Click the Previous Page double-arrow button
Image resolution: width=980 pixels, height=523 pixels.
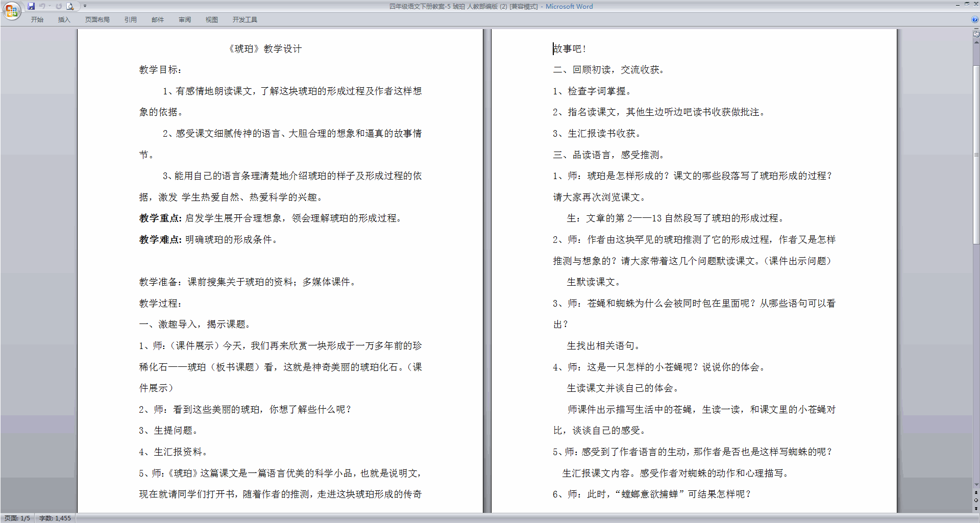tap(976, 493)
